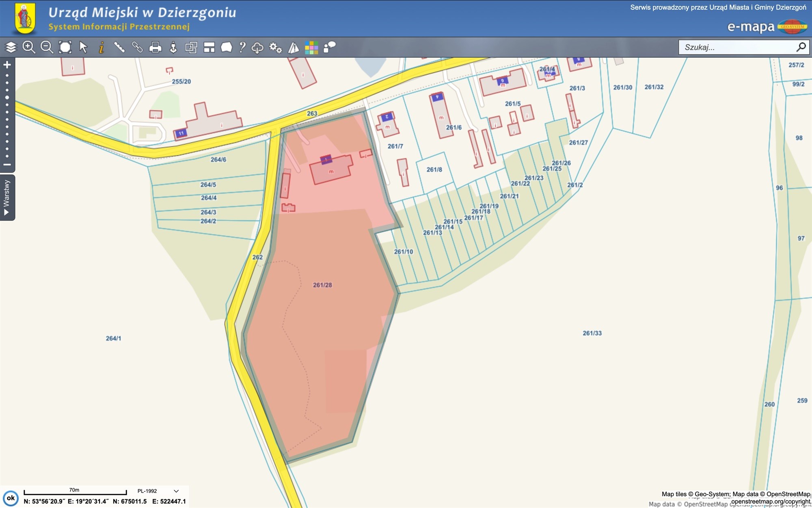Activate the orange info tool
Screen dimensions: 812x508
click(x=101, y=48)
